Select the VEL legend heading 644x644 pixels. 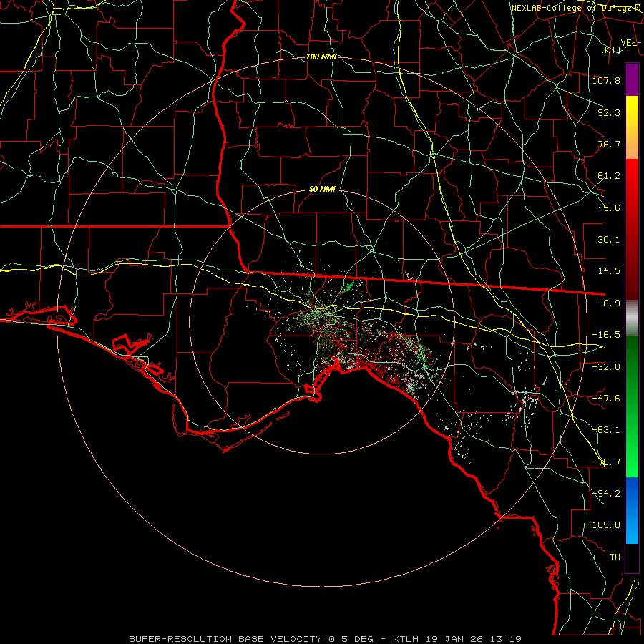point(628,43)
